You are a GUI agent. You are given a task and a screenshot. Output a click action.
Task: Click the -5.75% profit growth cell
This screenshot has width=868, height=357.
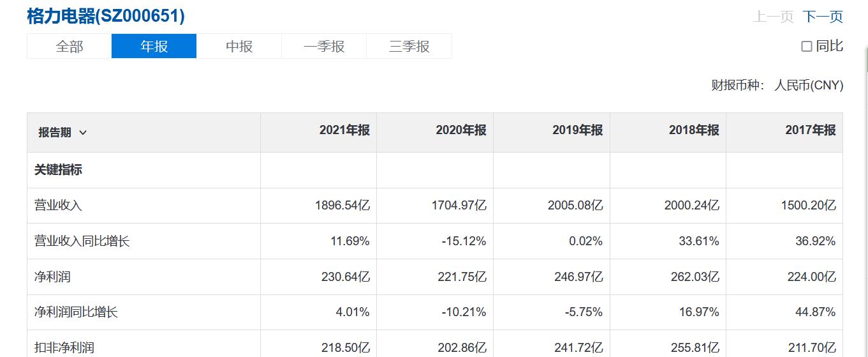coord(552,312)
